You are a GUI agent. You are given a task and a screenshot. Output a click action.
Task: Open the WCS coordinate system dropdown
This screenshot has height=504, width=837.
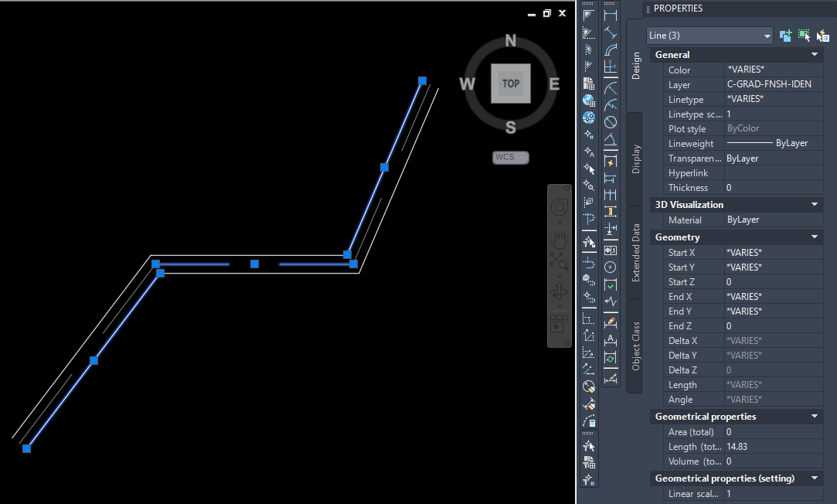510,157
